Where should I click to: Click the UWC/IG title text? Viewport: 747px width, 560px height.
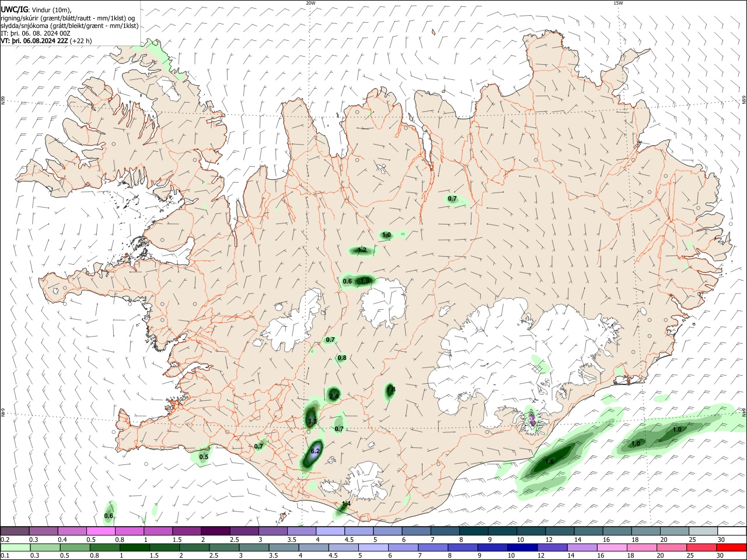14,9
